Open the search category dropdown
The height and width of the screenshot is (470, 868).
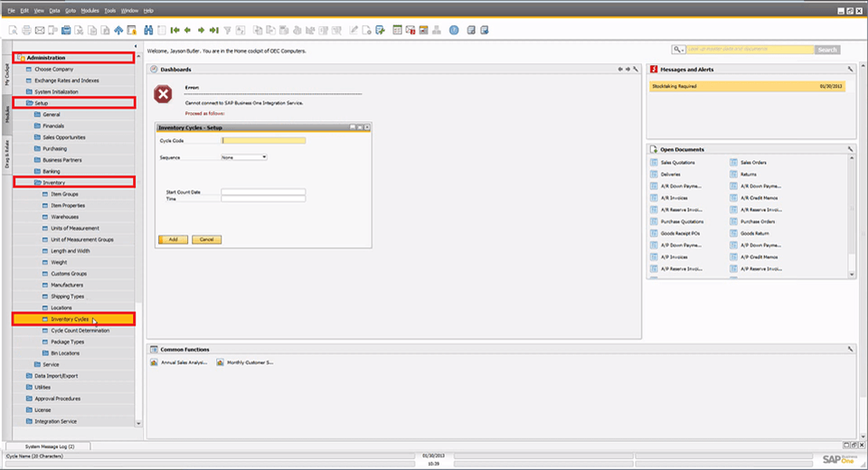click(679, 50)
